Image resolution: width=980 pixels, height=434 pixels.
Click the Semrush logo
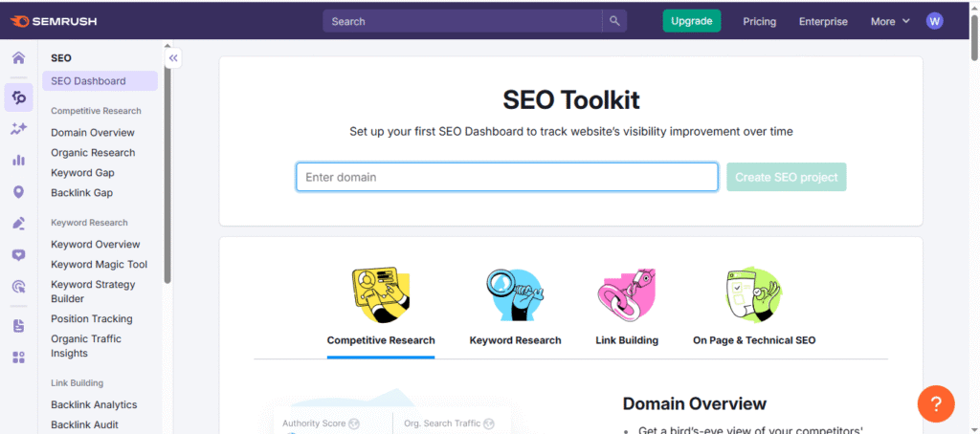54,21
